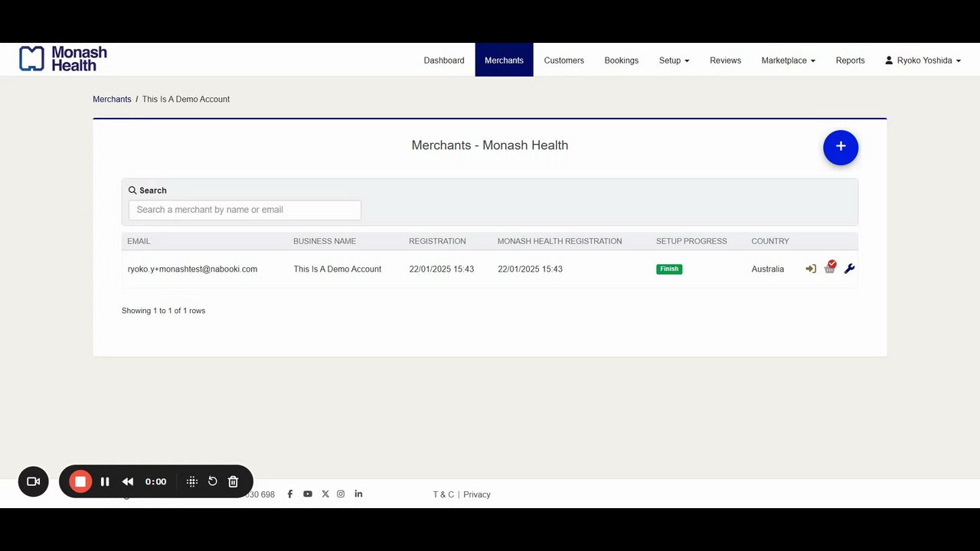Screen dimensions: 980x551
Task: Click the blue plus add-merchant button
Action: click(841, 147)
